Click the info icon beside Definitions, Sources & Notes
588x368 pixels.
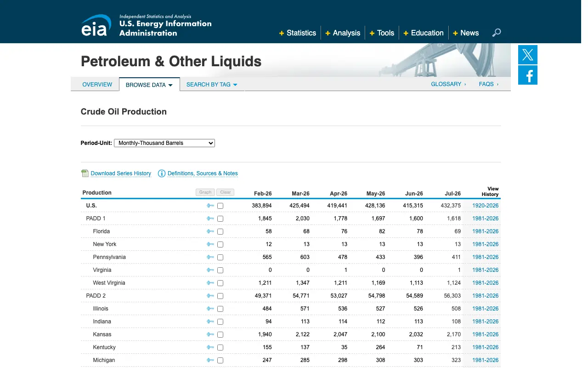pyautogui.click(x=161, y=173)
